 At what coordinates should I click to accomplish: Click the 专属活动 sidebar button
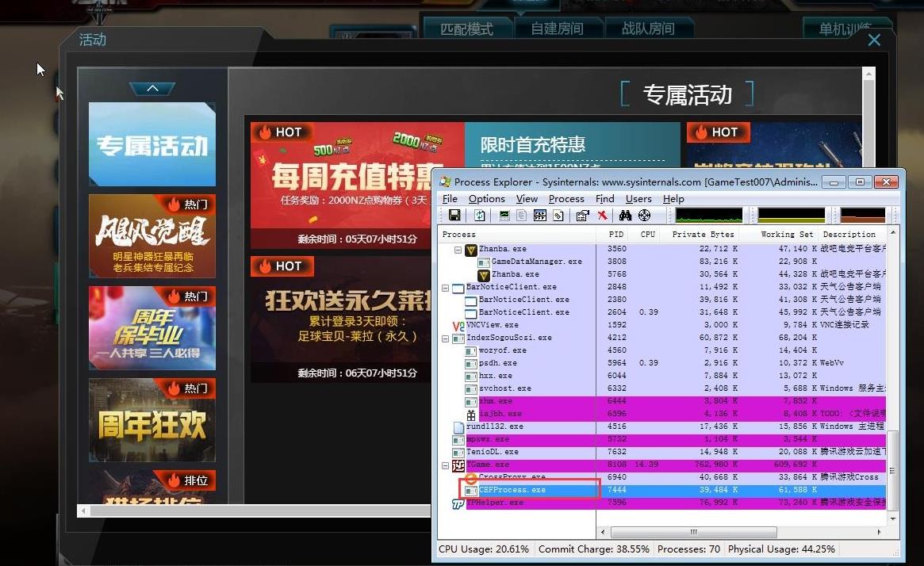click(152, 145)
